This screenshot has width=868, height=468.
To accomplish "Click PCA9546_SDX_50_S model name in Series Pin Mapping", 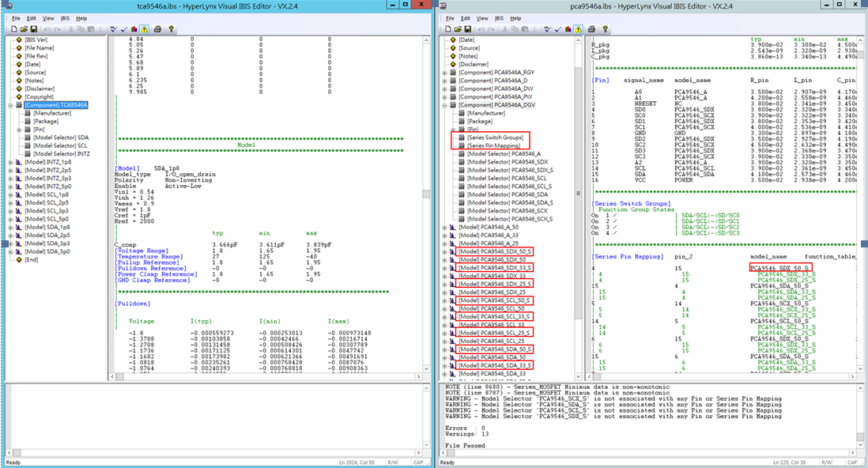I will point(780,268).
